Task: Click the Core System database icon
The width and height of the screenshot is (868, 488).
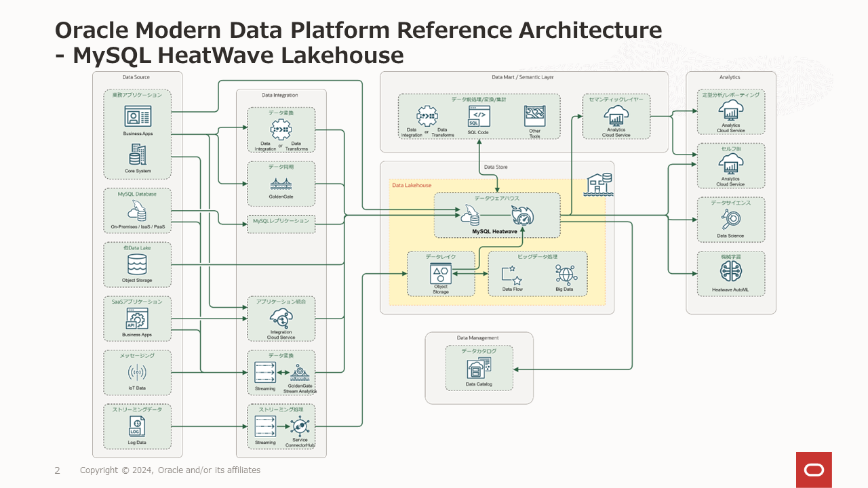Action: click(x=137, y=156)
